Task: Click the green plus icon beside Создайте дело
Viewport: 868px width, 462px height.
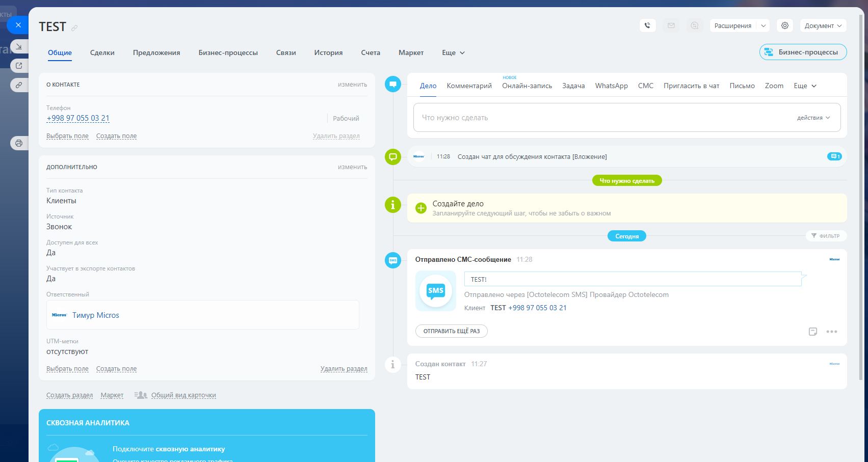Action: coord(420,208)
